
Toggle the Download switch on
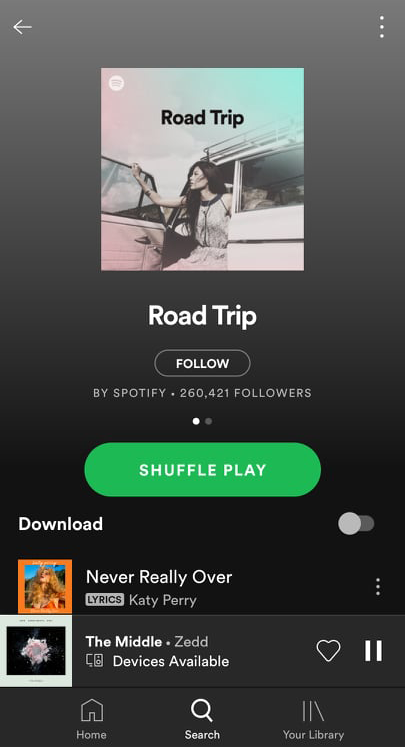(356, 524)
